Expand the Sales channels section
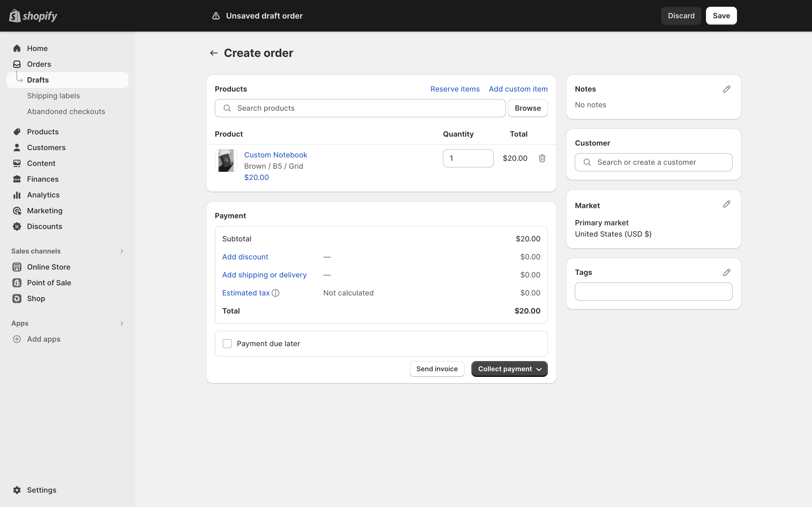Viewport: 812px width, 507px height. click(x=122, y=251)
